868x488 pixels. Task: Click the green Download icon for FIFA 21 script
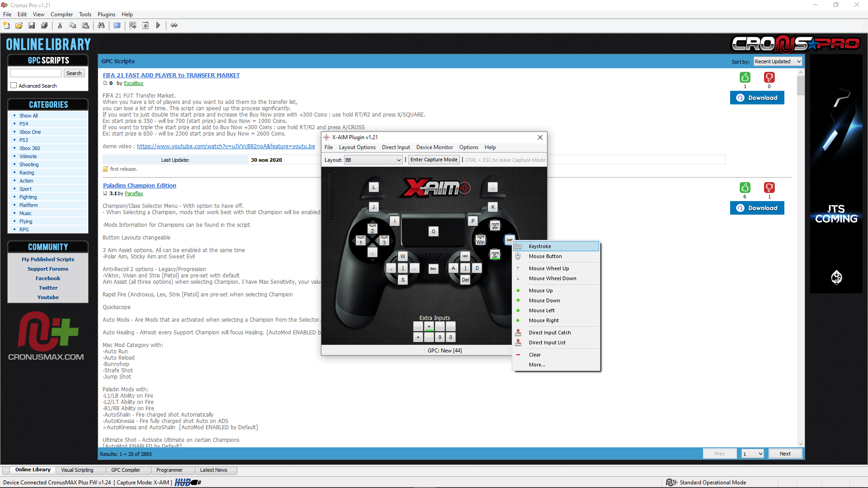tap(745, 77)
